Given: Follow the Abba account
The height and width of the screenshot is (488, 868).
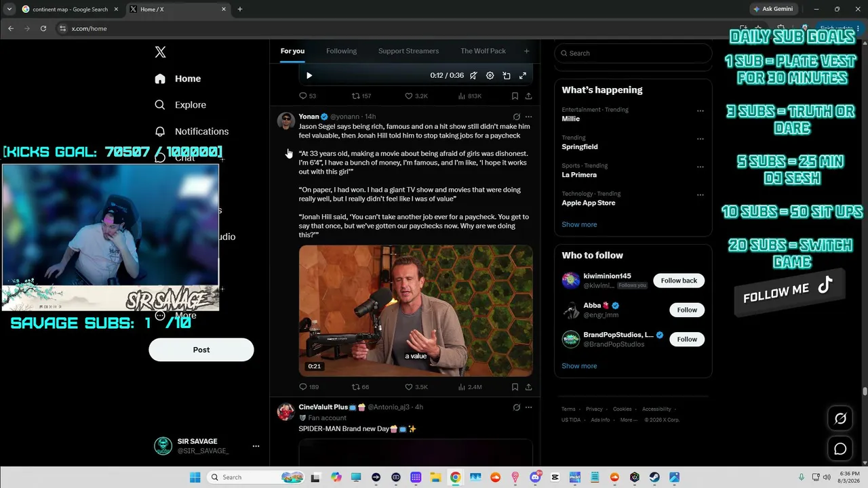Looking at the screenshot, I should 687,310.
